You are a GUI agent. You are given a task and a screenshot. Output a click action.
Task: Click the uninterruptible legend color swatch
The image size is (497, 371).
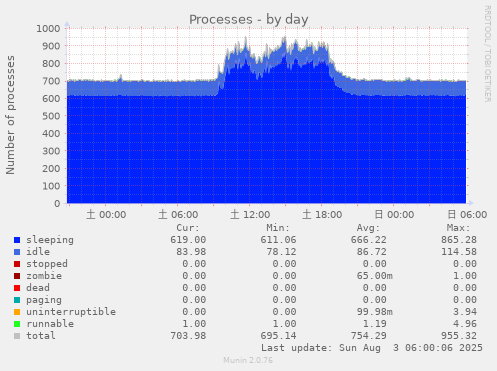click(17, 312)
